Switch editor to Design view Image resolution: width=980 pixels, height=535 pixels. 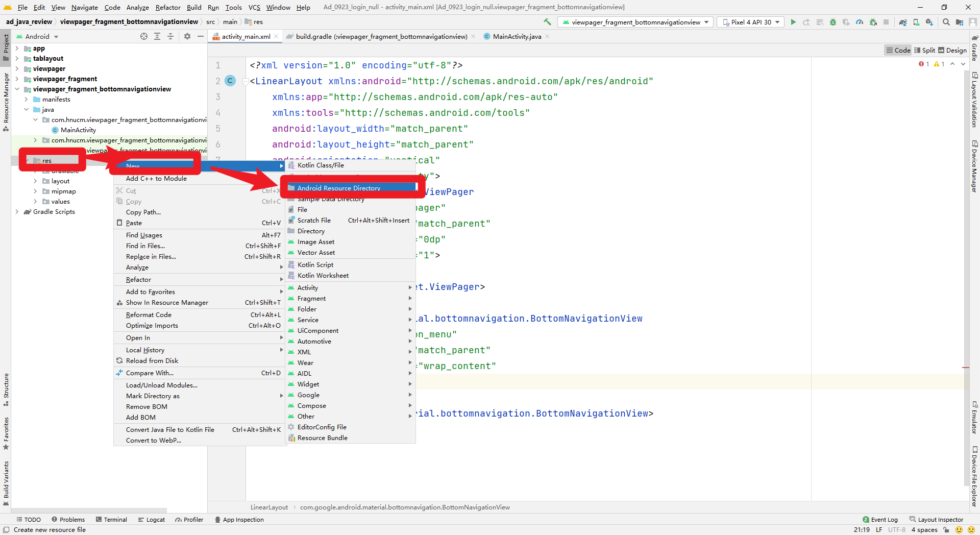952,50
